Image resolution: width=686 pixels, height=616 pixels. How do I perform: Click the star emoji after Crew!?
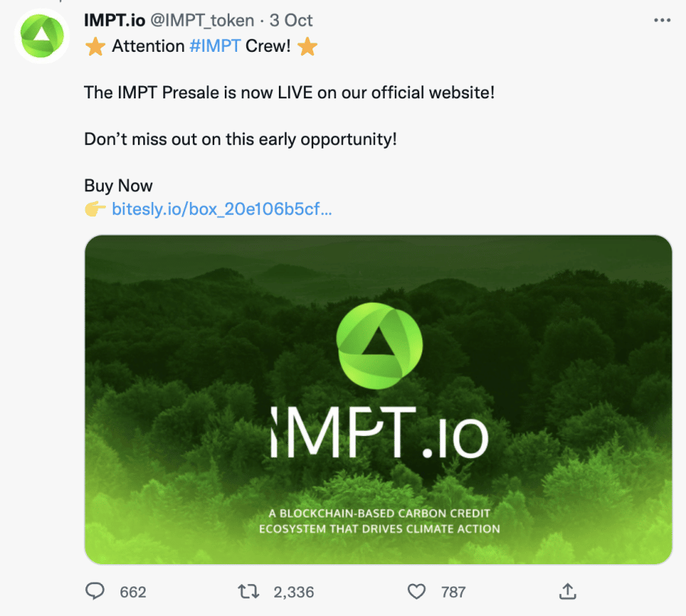point(307,47)
